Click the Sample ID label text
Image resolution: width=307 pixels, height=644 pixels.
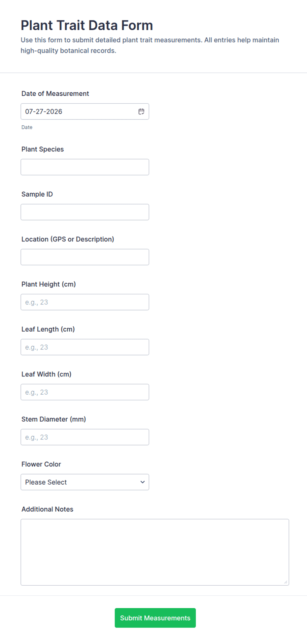coord(37,194)
